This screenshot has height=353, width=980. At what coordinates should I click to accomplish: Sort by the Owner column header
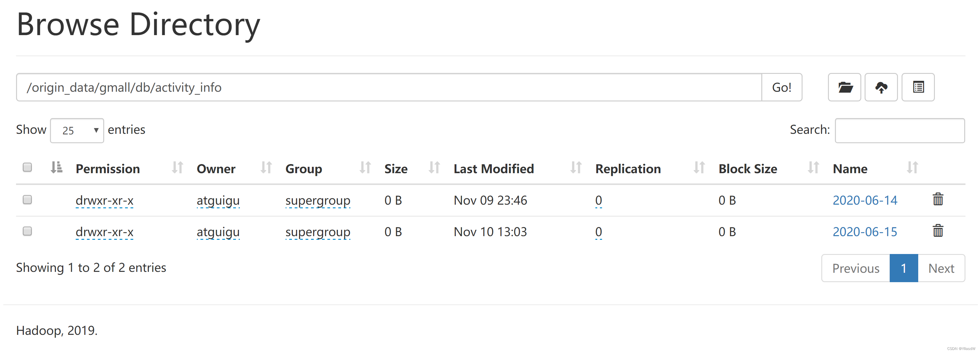(216, 169)
